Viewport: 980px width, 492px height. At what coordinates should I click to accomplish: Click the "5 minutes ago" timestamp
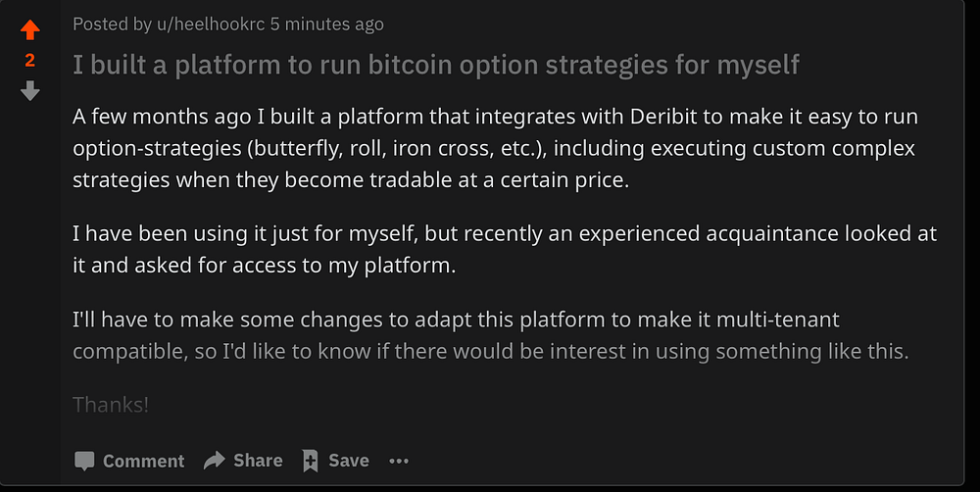coord(327,24)
